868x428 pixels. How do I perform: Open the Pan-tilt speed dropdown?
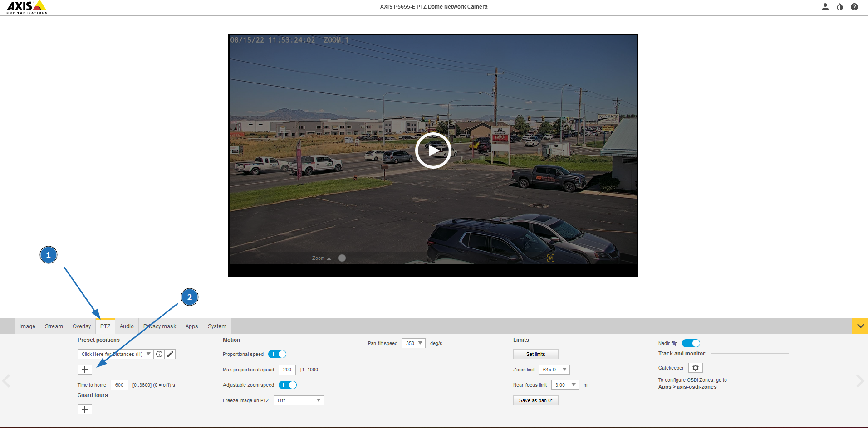[414, 343]
